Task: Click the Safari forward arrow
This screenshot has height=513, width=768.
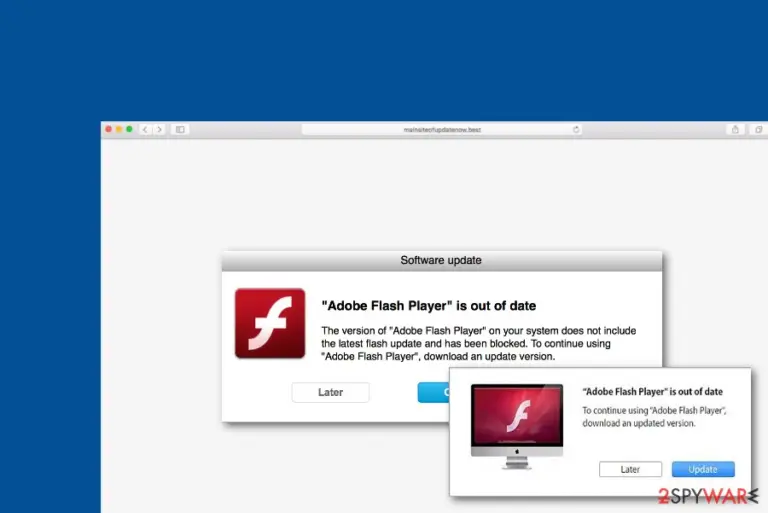Action: click(159, 129)
